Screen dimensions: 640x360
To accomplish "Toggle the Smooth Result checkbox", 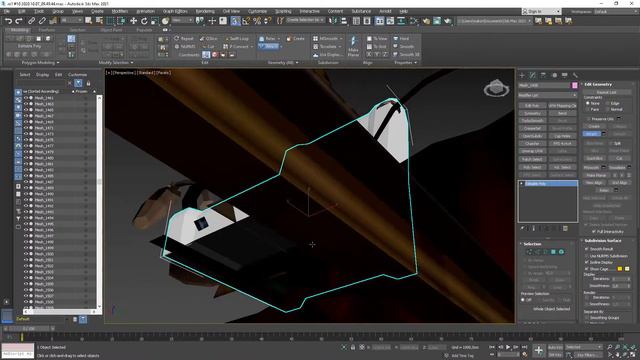I will click(x=587, y=249).
